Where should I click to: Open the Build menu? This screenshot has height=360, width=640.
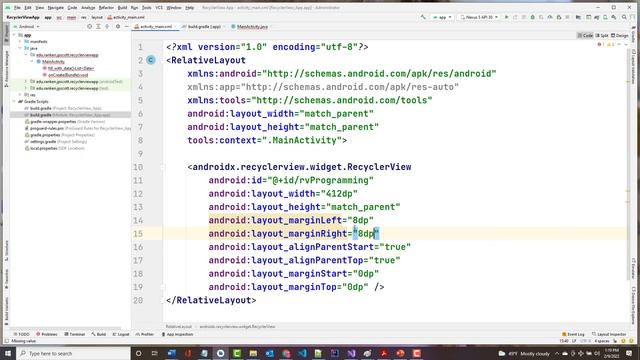click(122, 8)
